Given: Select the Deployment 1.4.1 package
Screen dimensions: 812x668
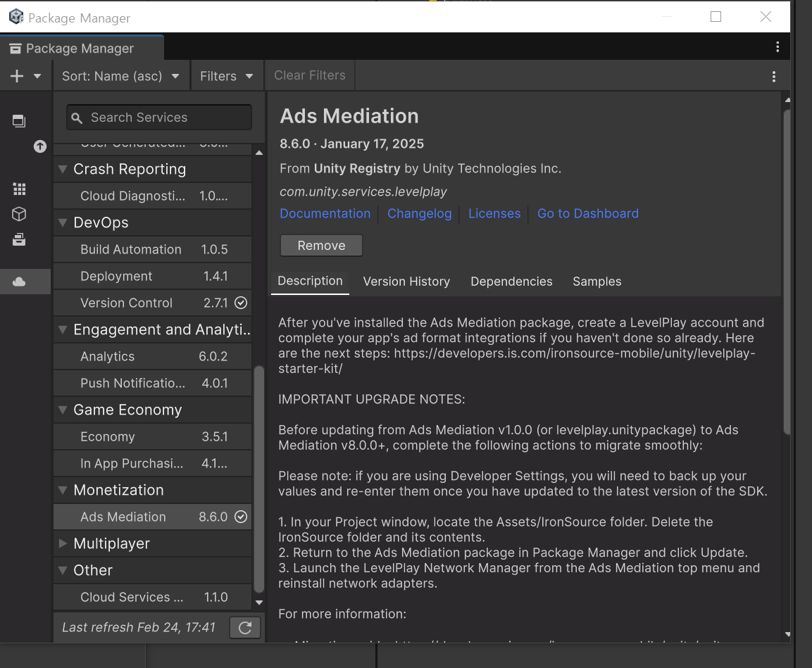Looking at the screenshot, I should pos(153,277).
